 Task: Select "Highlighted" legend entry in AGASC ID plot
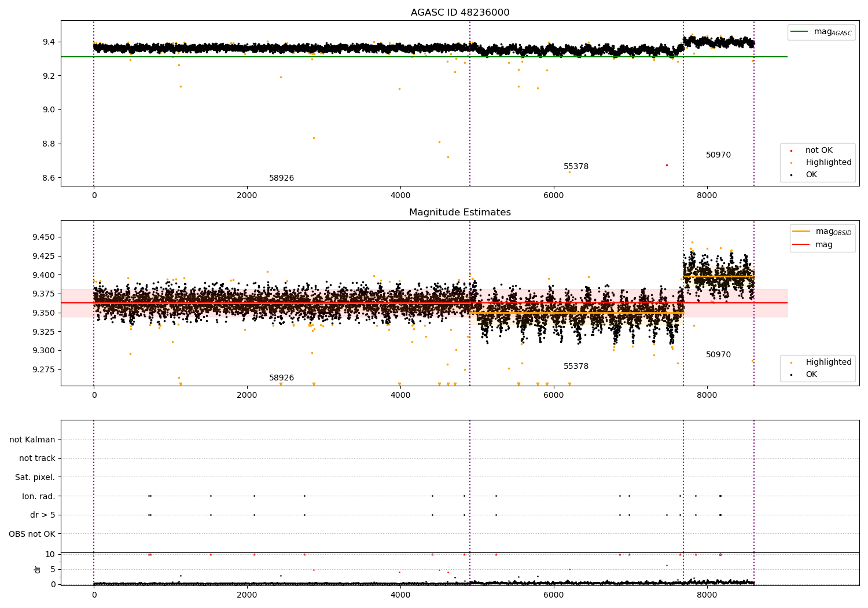point(829,163)
